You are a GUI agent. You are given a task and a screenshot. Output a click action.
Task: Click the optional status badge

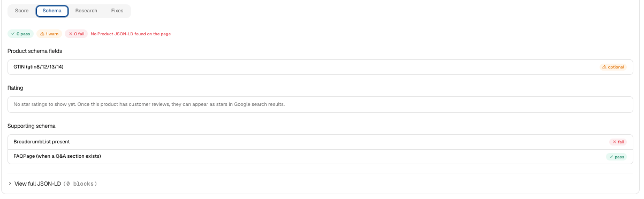(x=613, y=67)
